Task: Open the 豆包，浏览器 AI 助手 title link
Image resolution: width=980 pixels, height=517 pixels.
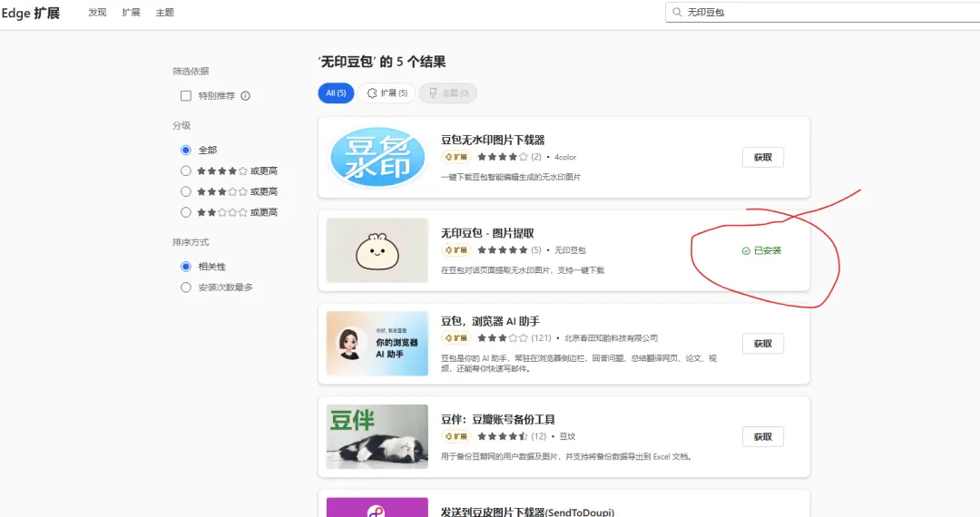Action: tap(490, 321)
